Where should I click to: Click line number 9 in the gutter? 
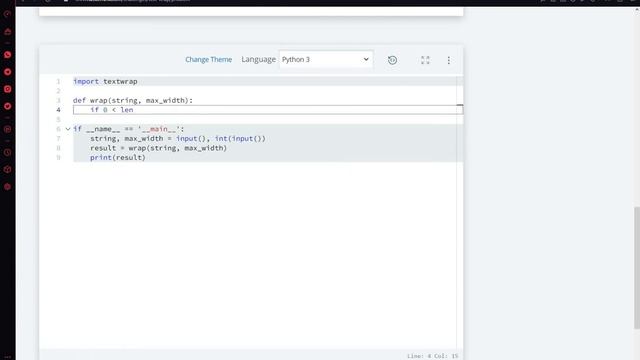coord(58,157)
